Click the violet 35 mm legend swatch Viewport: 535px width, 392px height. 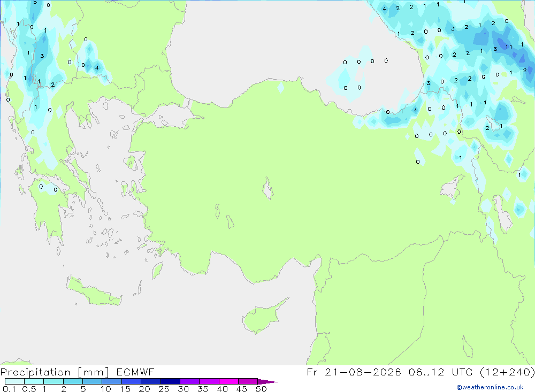pos(209,381)
